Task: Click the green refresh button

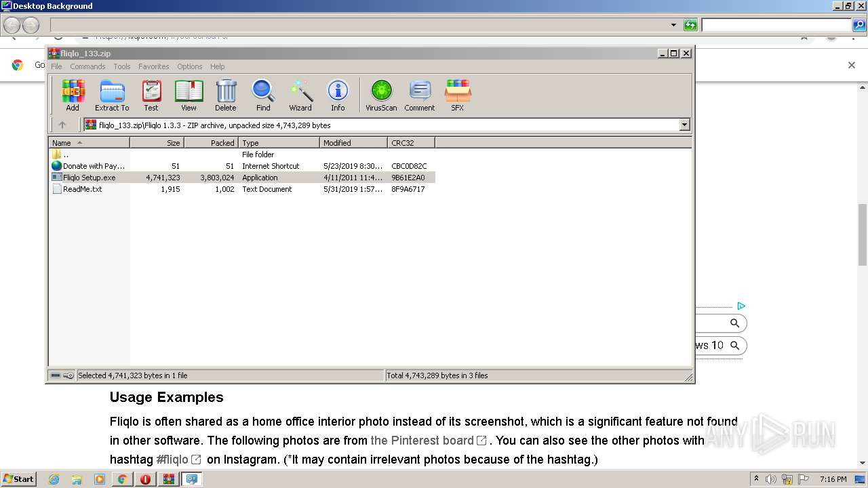Action: (x=690, y=25)
